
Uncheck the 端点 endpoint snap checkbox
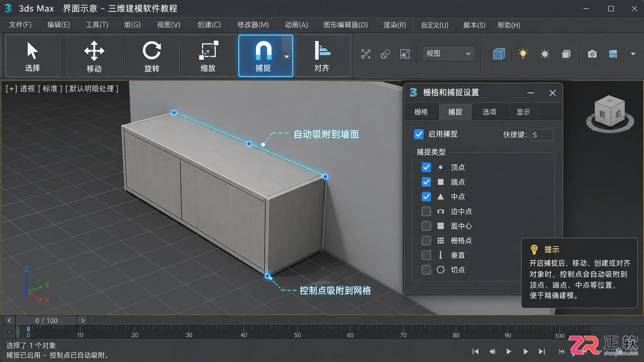click(x=426, y=182)
